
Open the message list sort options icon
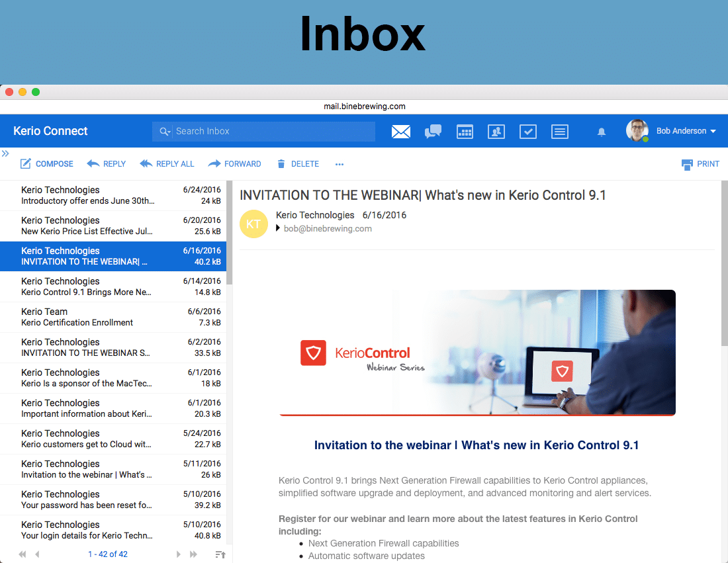point(220,554)
